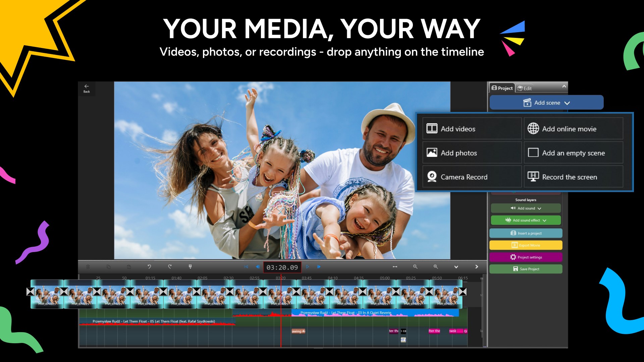Undo the last action

(x=149, y=267)
